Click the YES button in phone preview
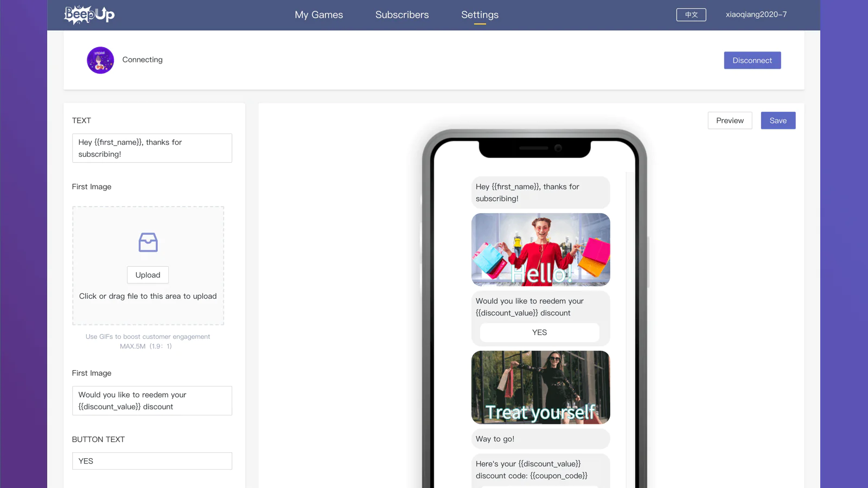868x488 pixels. coord(540,332)
